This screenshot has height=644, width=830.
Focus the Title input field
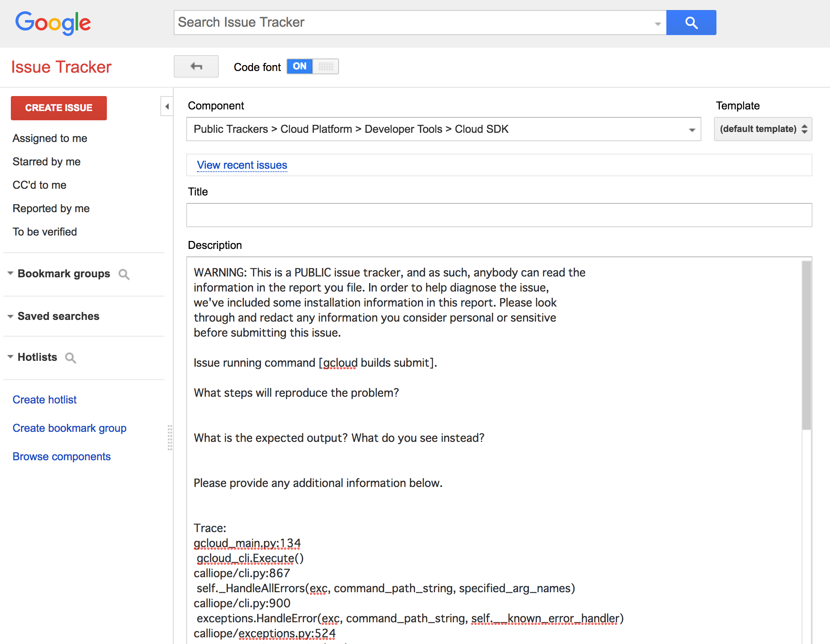[x=499, y=215]
